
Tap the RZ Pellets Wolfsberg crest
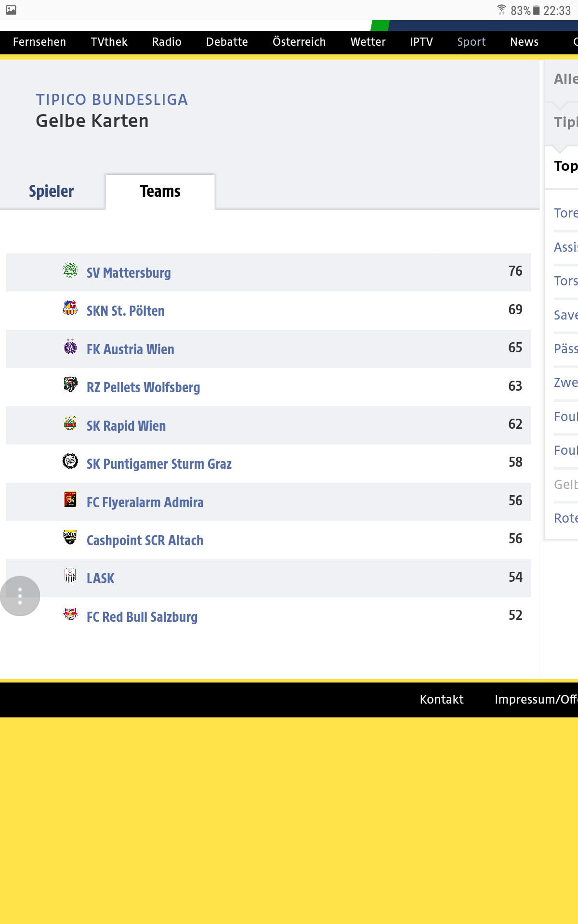70,385
